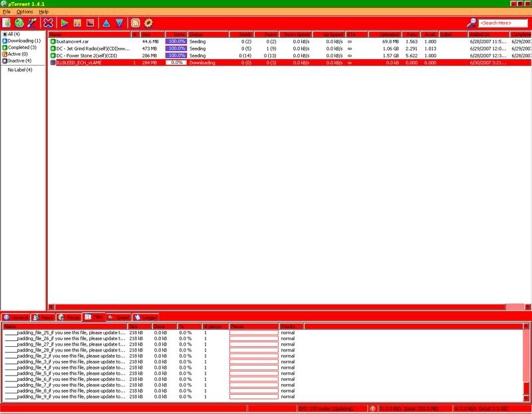Select padding_file_5 in the files list
Viewport: 532px width, 414px height.
tap(65, 373)
